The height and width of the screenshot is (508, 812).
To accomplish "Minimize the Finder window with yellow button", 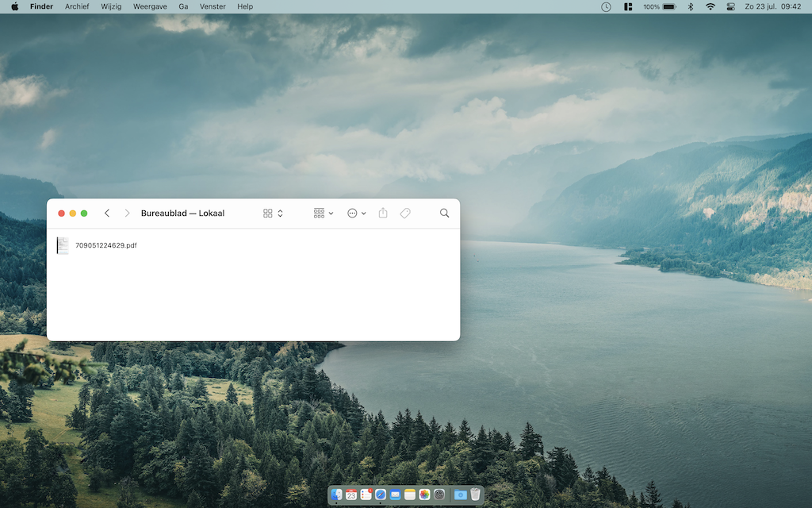I will [72, 213].
